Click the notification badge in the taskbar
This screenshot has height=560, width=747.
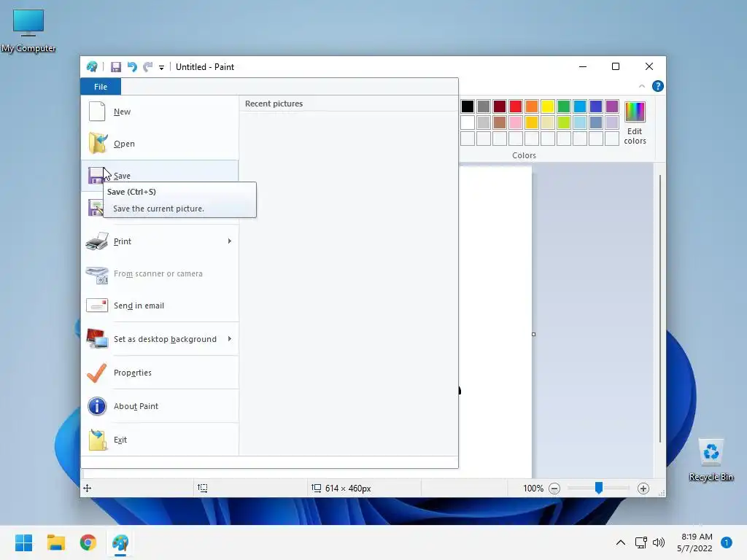(727, 542)
